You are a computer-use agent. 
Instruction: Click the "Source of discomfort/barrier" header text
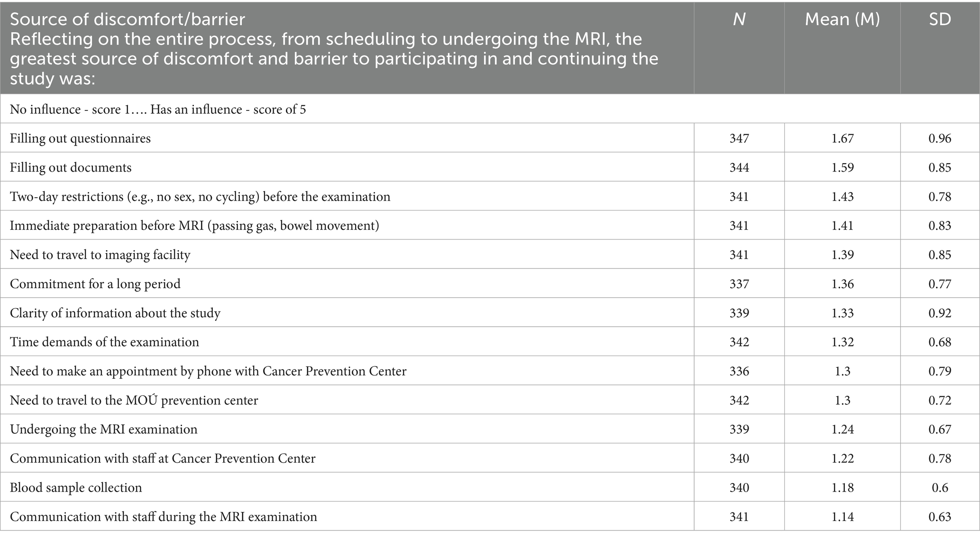(128, 19)
